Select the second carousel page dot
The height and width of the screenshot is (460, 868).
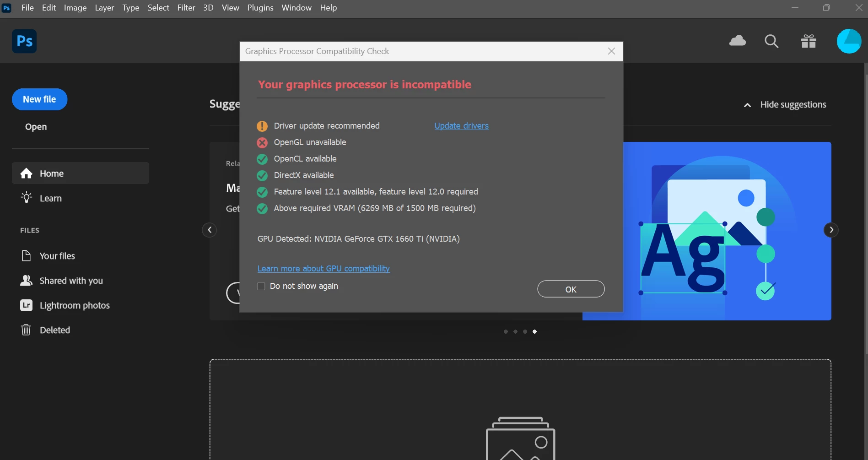coord(515,331)
